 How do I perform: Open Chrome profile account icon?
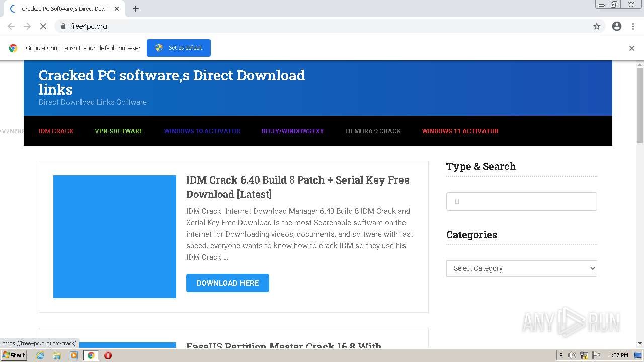tap(617, 26)
